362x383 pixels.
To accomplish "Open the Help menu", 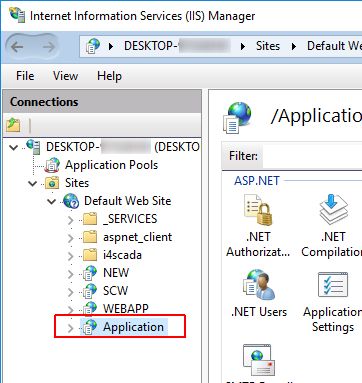I will point(109,76).
